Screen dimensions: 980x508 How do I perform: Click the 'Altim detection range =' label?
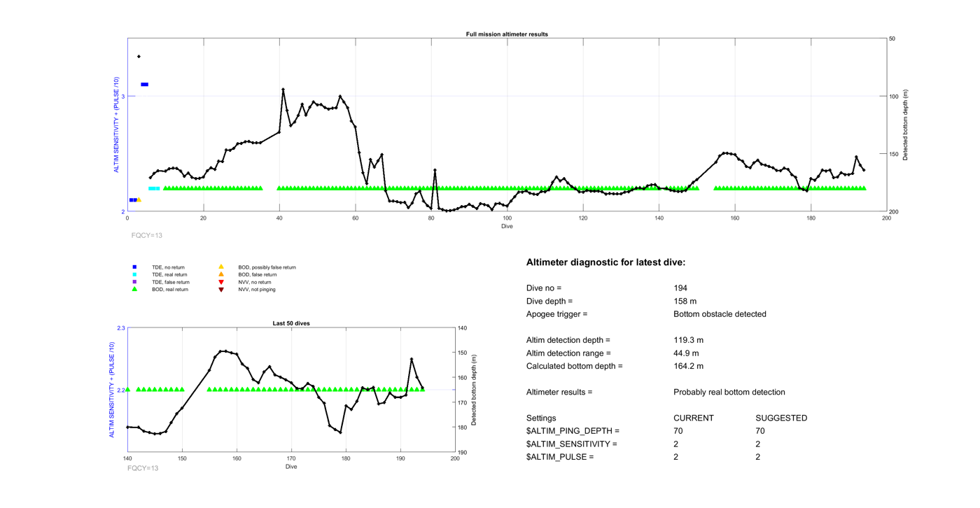[568, 353]
